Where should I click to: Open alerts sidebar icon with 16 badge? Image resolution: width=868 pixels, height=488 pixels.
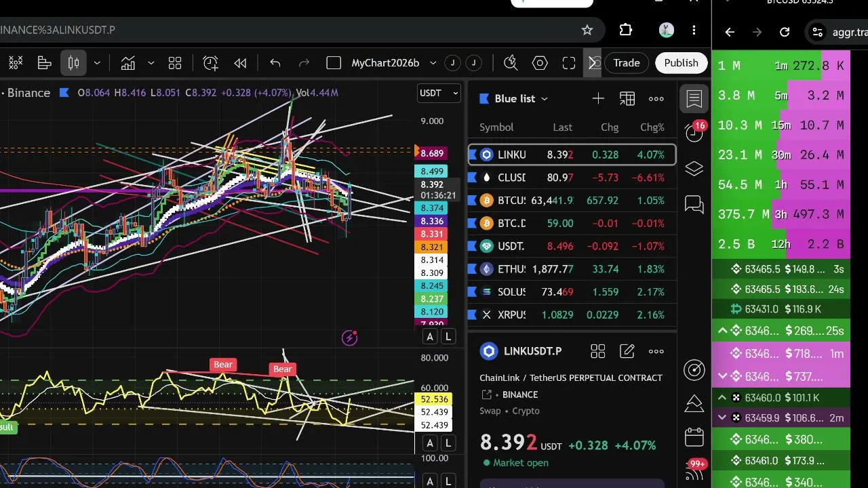[694, 131]
